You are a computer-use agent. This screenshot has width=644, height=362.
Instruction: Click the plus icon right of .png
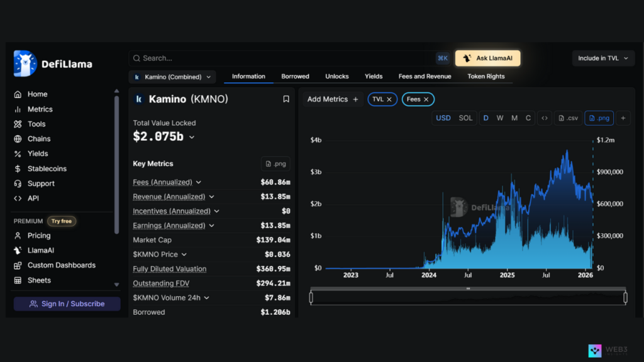coord(623,118)
